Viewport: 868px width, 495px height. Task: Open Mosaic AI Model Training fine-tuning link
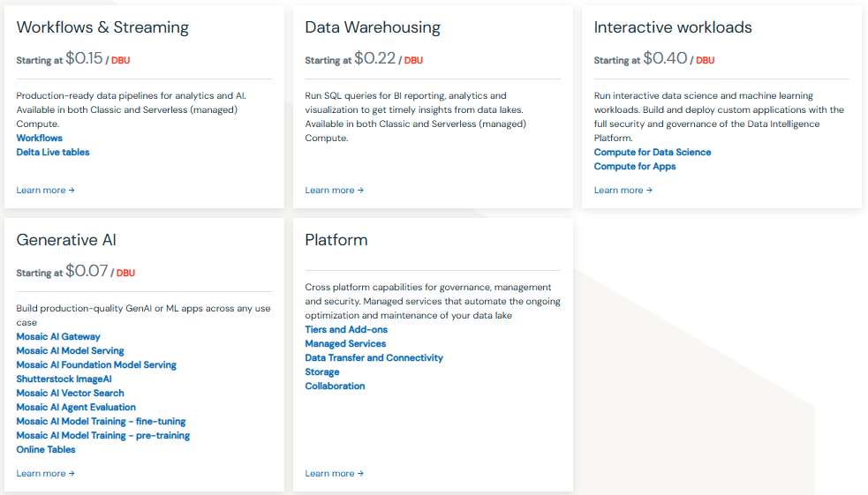click(x=101, y=422)
